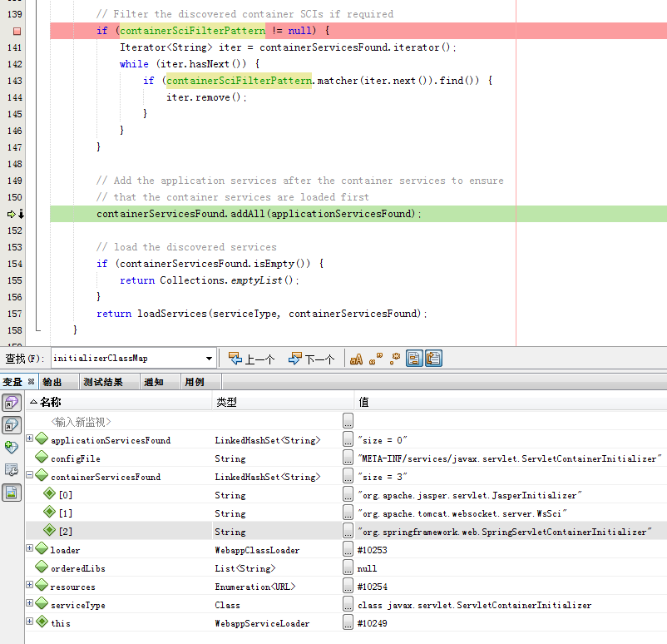Select the configFile diamond variable icon
This screenshot has height=644, width=667.
click(42, 457)
